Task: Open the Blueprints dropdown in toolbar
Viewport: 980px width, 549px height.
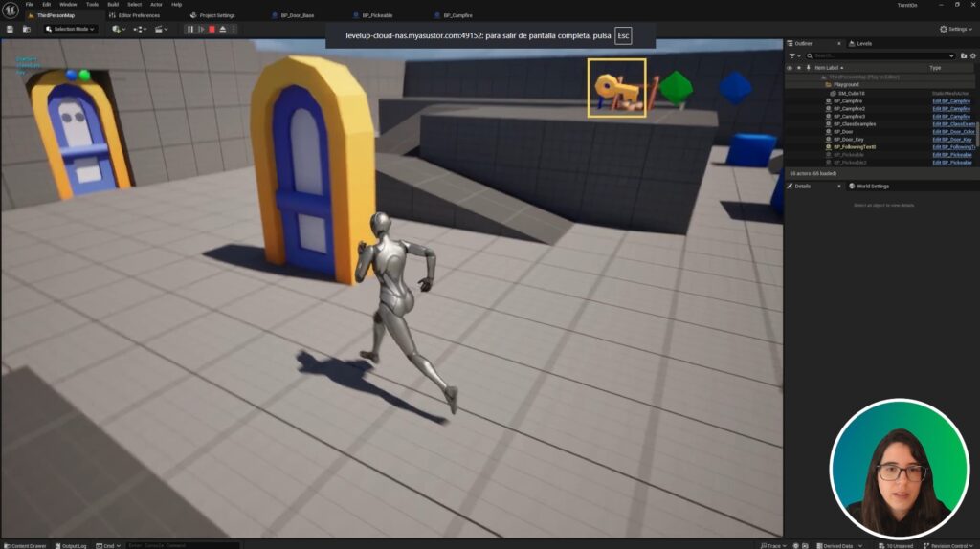Action: [140, 30]
